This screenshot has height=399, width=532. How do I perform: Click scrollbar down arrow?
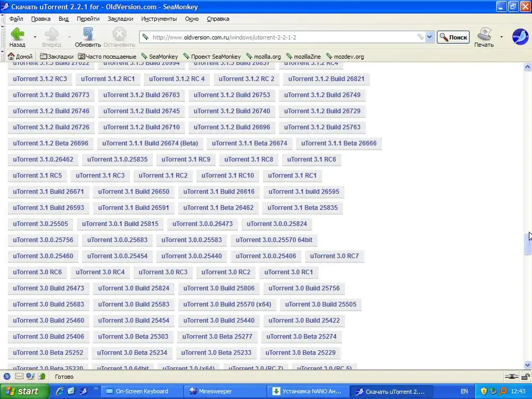[x=527, y=365]
